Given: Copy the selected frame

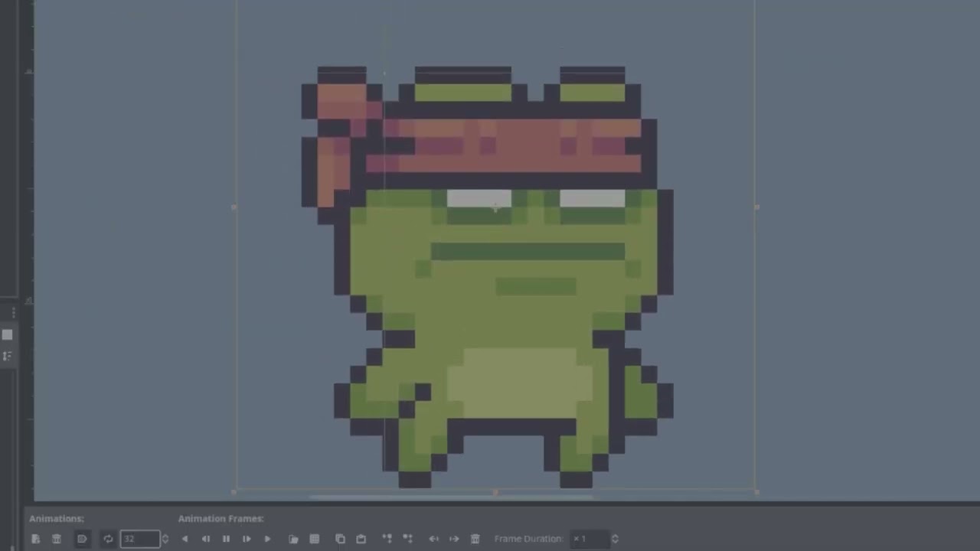Looking at the screenshot, I should click(x=340, y=539).
